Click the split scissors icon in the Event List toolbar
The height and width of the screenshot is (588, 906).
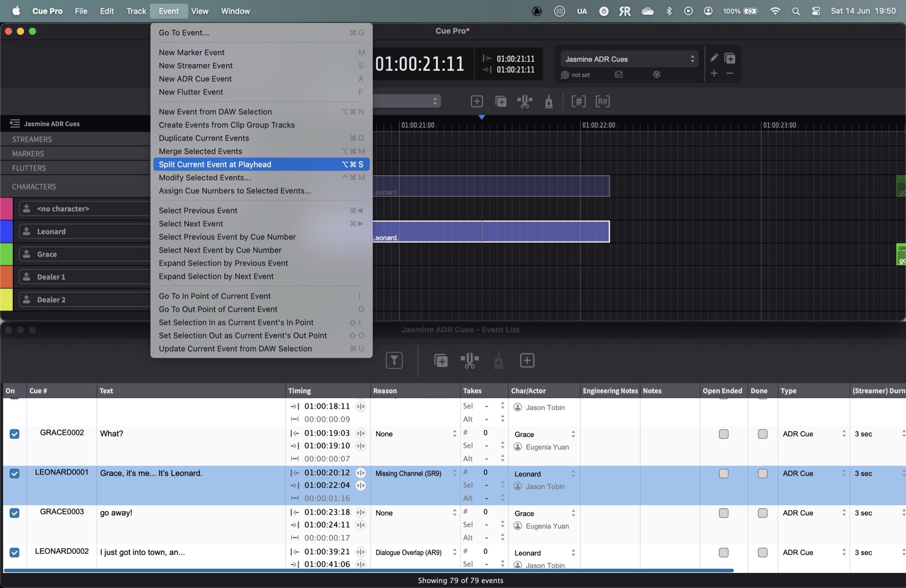[470, 360]
